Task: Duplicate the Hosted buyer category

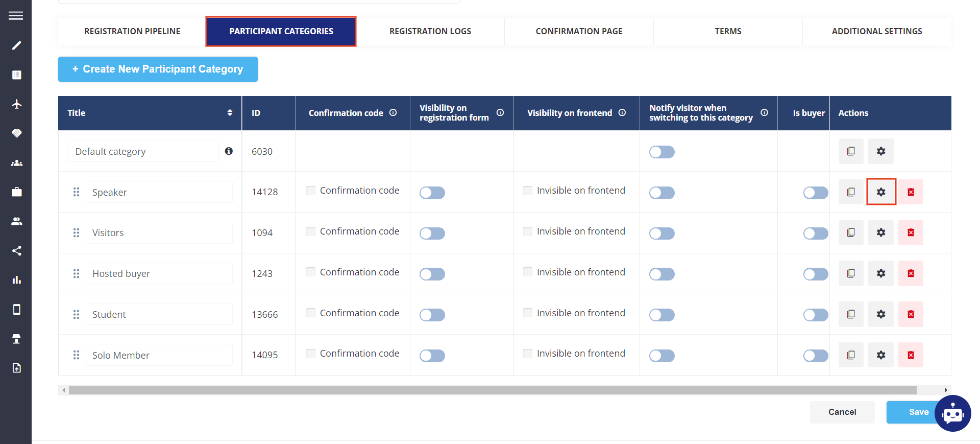Action: pyautogui.click(x=851, y=273)
